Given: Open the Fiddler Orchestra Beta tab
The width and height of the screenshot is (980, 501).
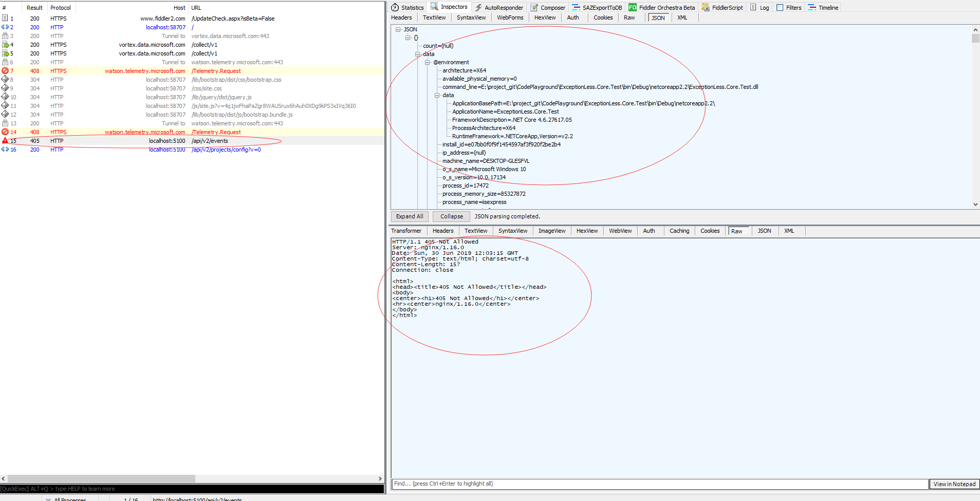Looking at the screenshot, I should (661, 7).
